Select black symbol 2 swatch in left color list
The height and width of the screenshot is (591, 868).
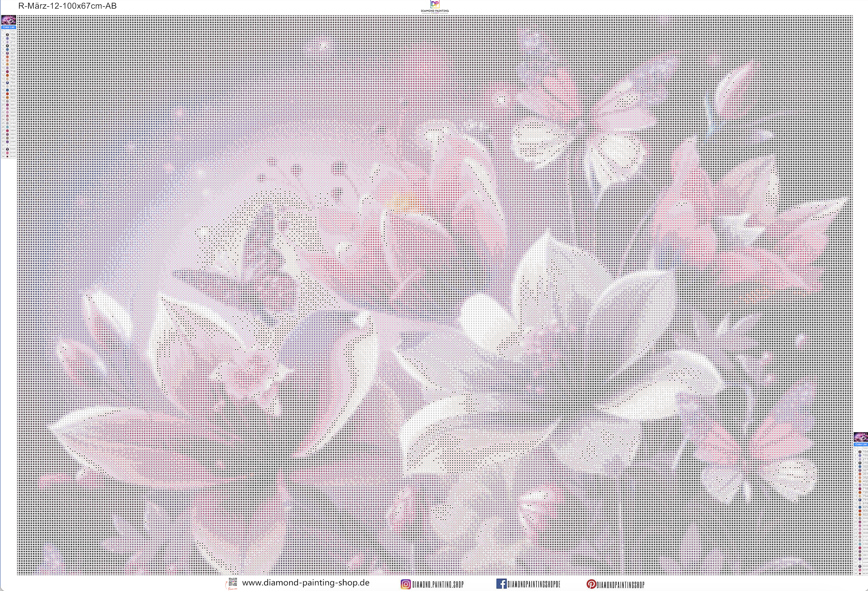click(x=7, y=35)
